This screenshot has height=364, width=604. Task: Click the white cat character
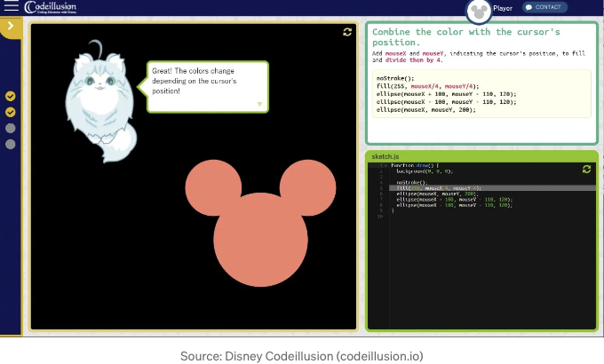coord(100,102)
